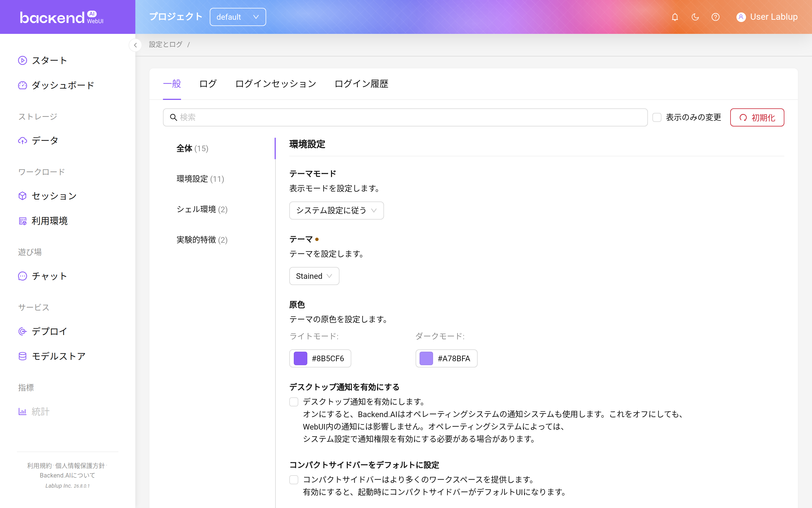
Task: Open the User Lablup account menu
Action: pos(767,17)
